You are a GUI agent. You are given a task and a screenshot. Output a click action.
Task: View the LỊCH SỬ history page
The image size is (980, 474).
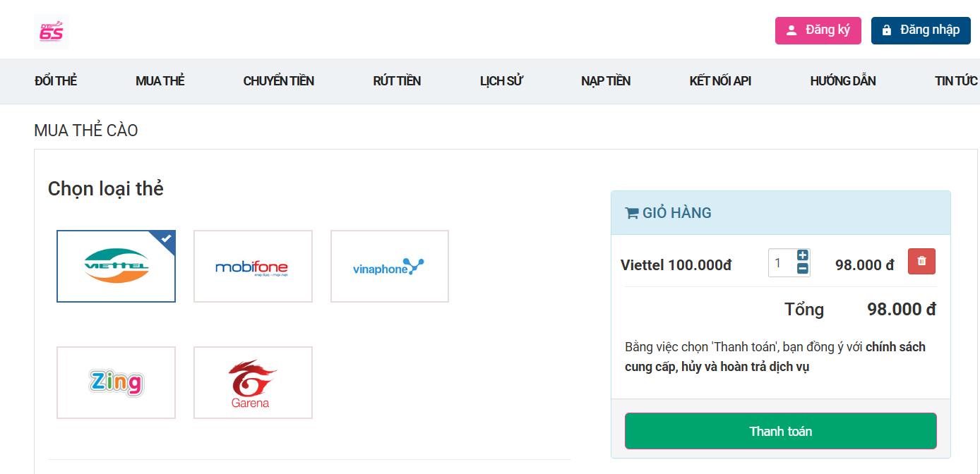pos(501,81)
